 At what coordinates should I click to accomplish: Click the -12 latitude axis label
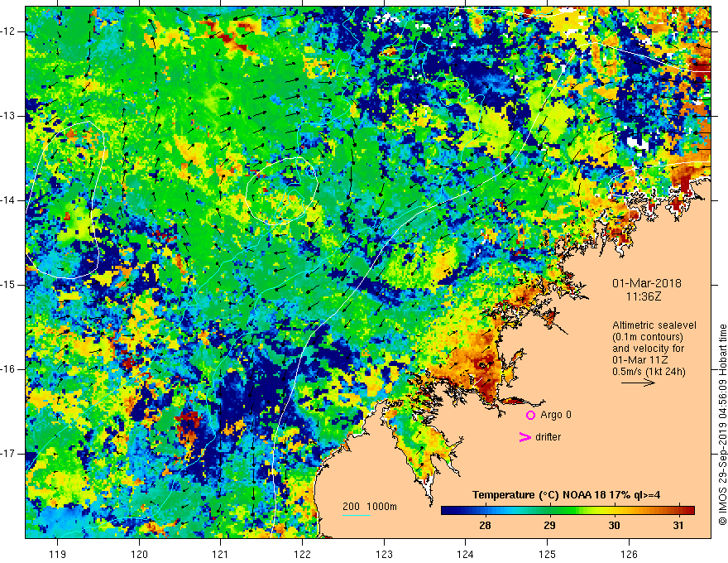coord(8,31)
